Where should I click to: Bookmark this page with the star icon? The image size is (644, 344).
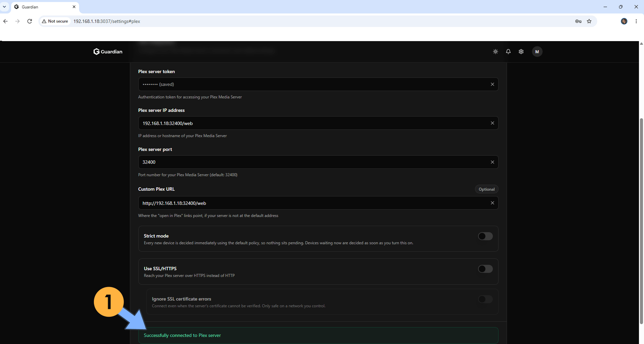coord(589,21)
